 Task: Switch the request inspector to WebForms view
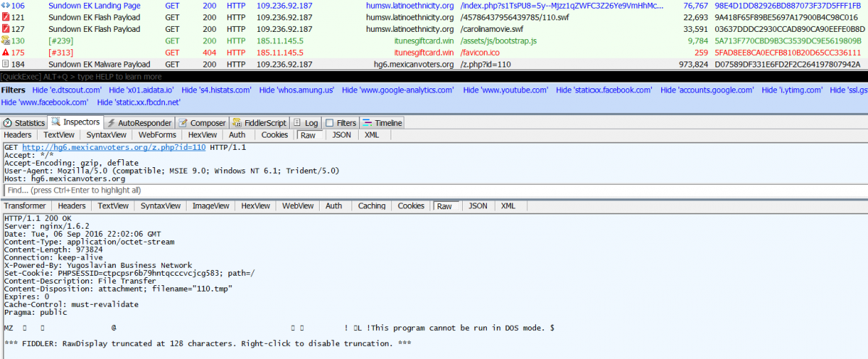point(157,135)
